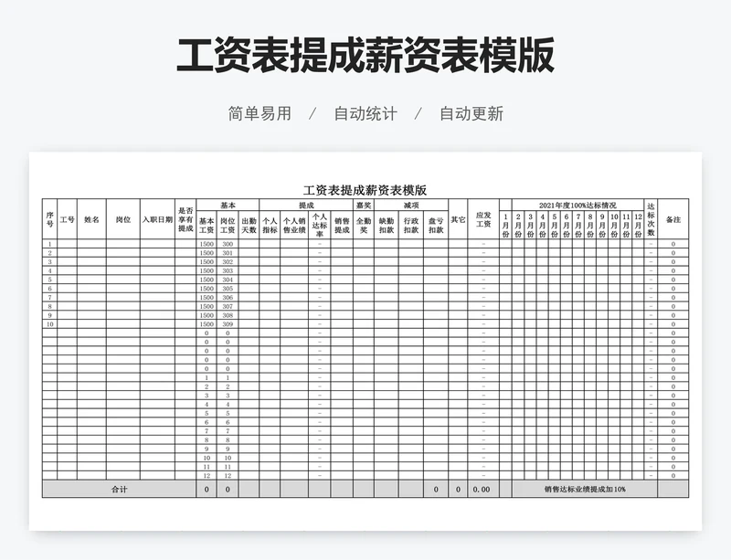
Task: Click the 销售达标业绩提成加10% note cell
Action: coord(585,489)
